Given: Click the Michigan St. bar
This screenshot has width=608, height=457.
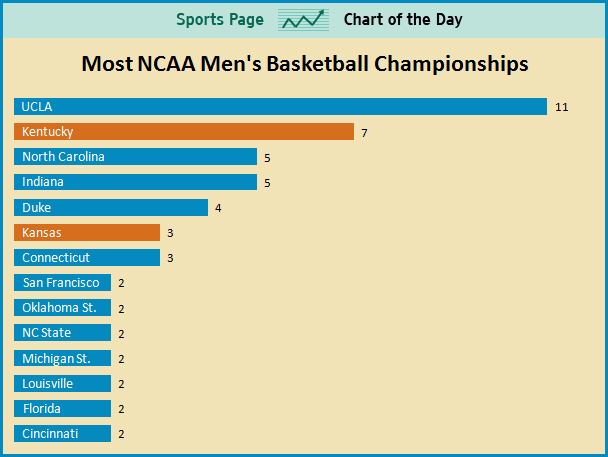Looking at the screenshot, I should pos(62,358).
